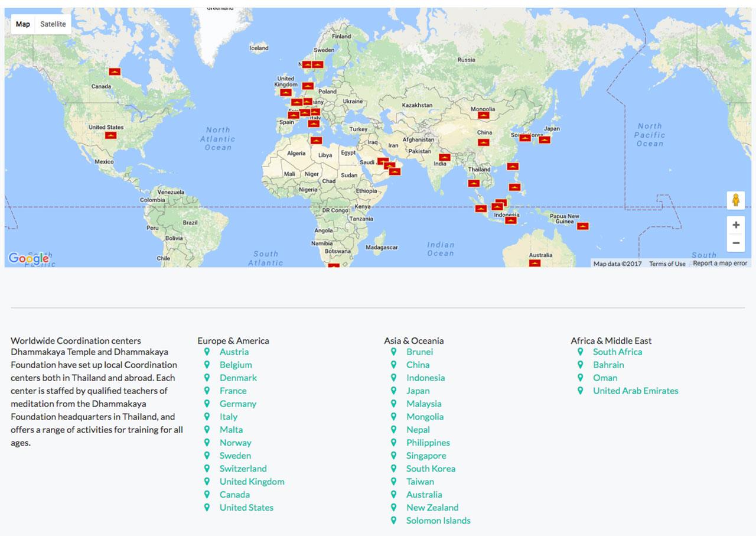Open the Canada link
Screen dimensions: 756x536
point(234,495)
